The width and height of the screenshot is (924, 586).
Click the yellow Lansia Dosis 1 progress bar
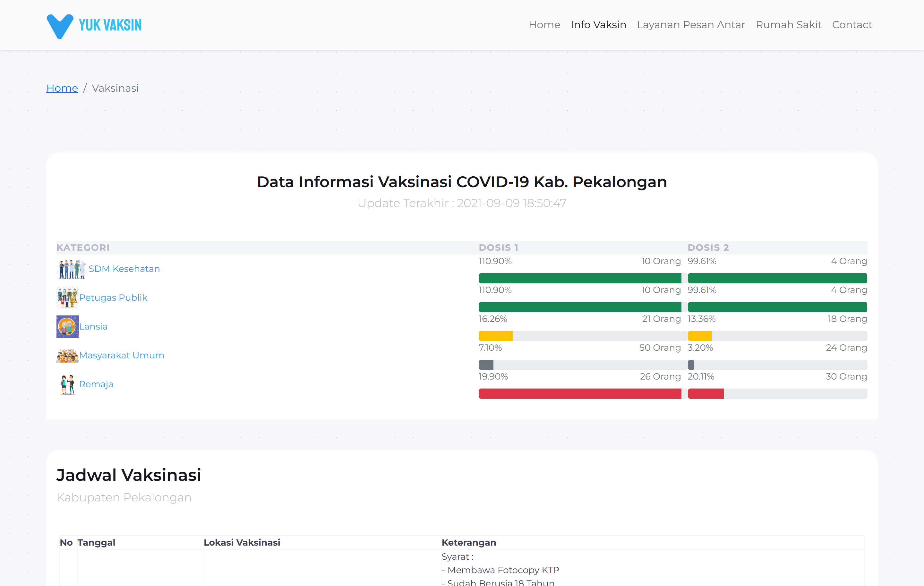(x=495, y=336)
